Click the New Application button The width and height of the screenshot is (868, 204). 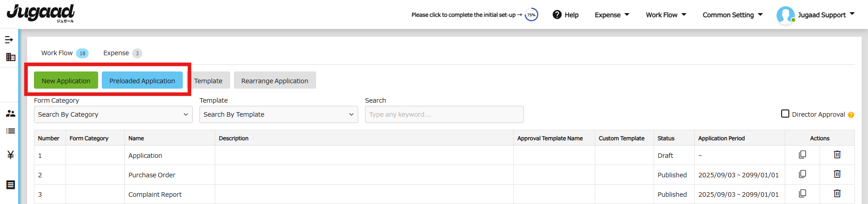(66, 81)
